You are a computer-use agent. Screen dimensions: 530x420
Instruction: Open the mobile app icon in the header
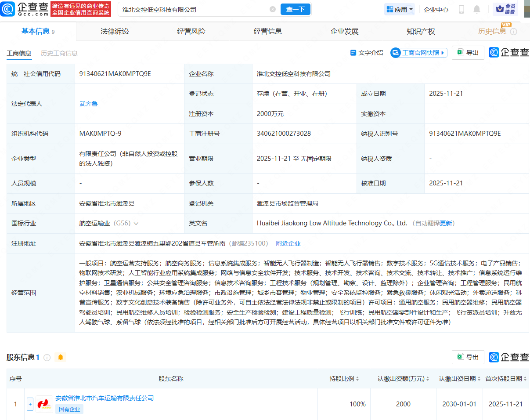(x=462, y=9)
